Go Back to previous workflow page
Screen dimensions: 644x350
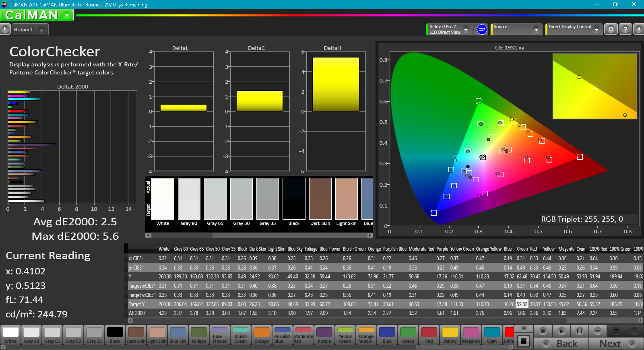(x=561, y=344)
